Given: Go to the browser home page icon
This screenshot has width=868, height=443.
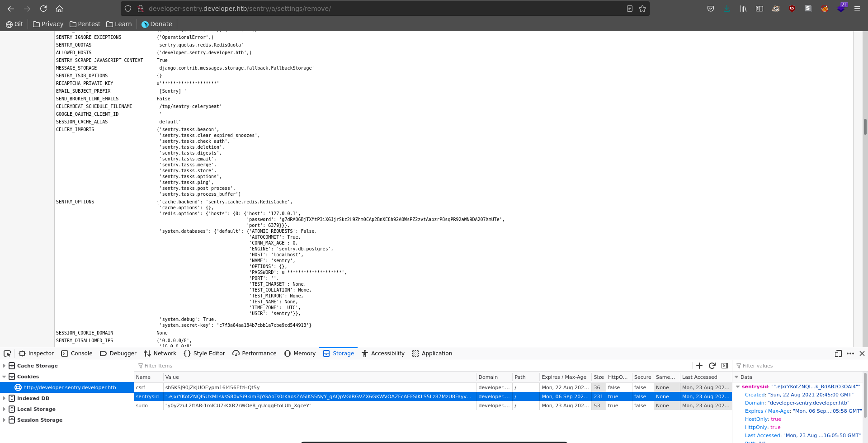Looking at the screenshot, I should coord(59,9).
